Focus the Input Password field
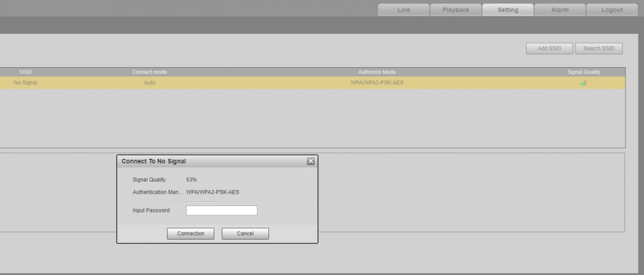This screenshot has width=644, height=275. tap(221, 211)
